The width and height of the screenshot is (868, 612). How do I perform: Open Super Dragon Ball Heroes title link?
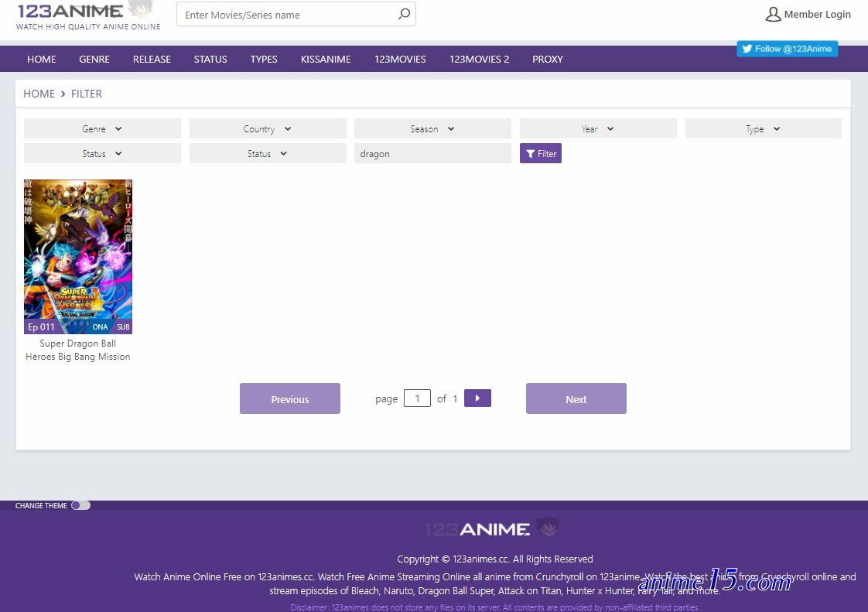point(78,350)
